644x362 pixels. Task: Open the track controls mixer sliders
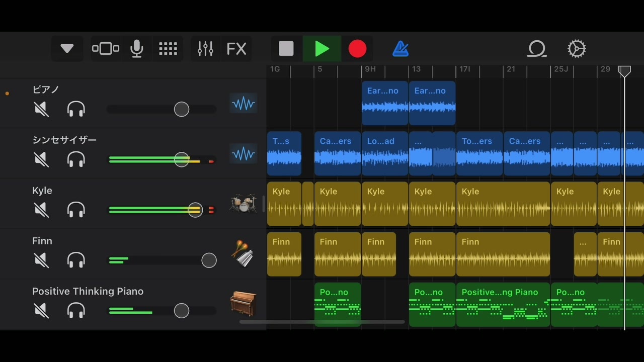tap(205, 49)
